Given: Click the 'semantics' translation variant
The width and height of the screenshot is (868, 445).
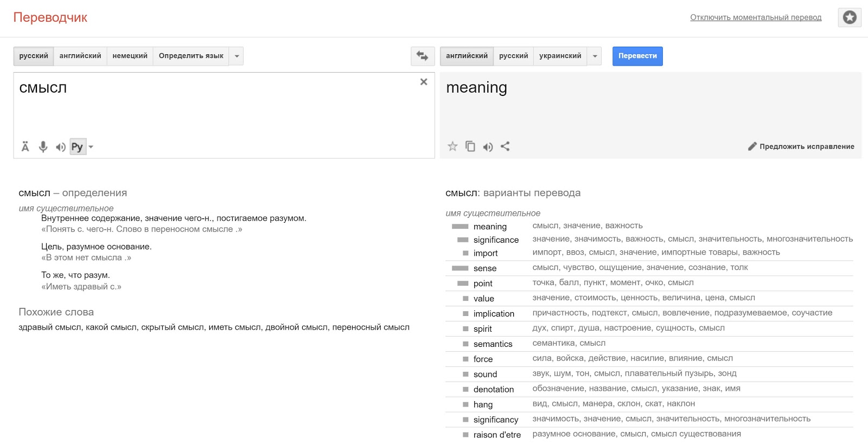Looking at the screenshot, I should point(493,344).
